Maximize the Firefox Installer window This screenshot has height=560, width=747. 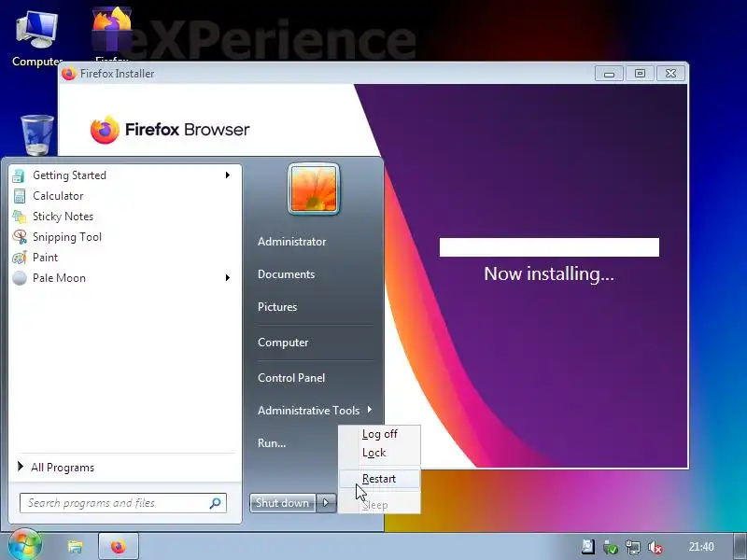640,74
